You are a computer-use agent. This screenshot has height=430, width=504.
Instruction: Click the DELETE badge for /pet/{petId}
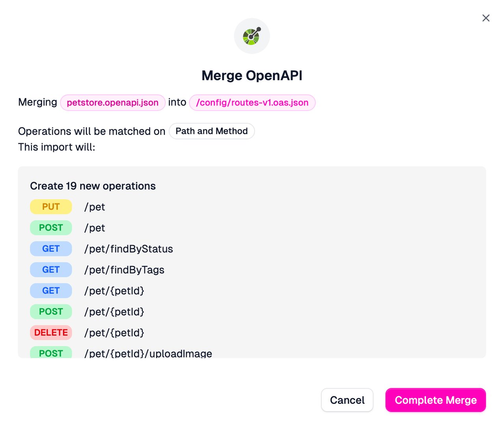[x=51, y=333]
